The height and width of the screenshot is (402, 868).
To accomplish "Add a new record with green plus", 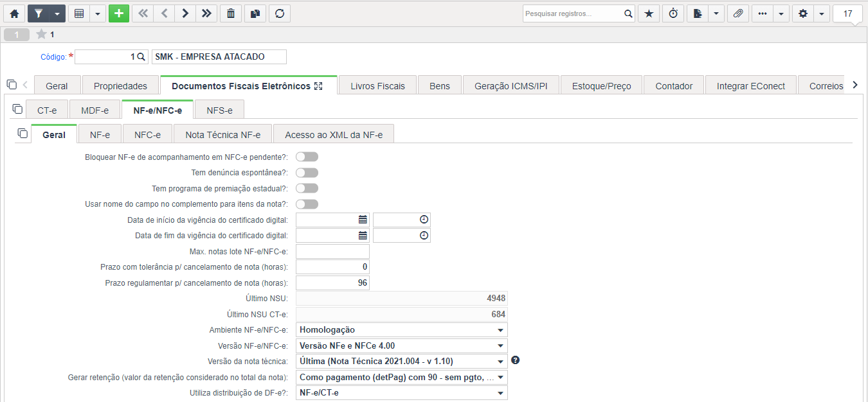I will pyautogui.click(x=119, y=13).
